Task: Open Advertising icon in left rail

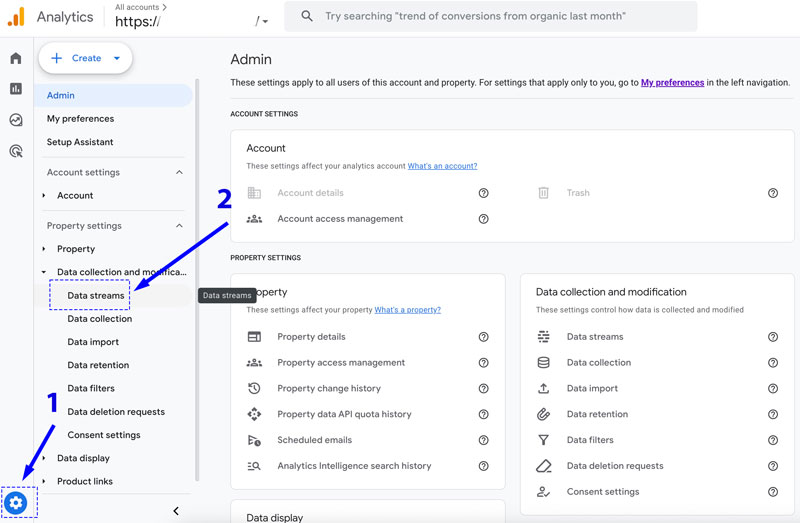Action: pyautogui.click(x=16, y=151)
